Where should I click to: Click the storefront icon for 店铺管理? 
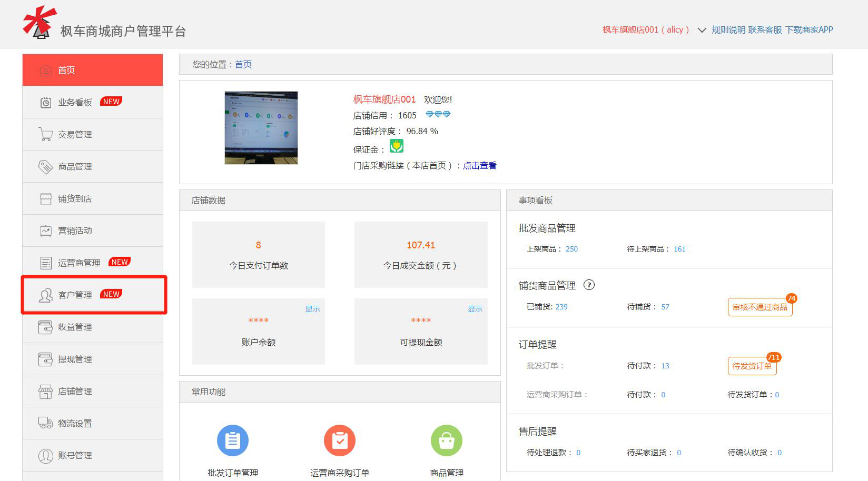click(46, 392)
